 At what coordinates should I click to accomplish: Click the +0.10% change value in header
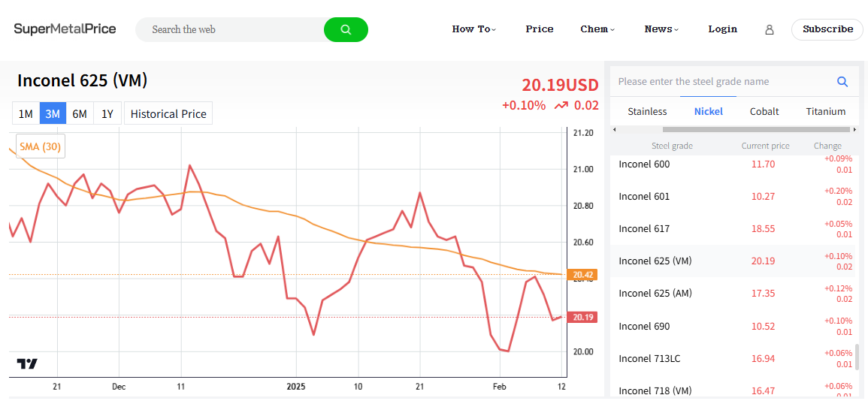[x=524, y=105]
